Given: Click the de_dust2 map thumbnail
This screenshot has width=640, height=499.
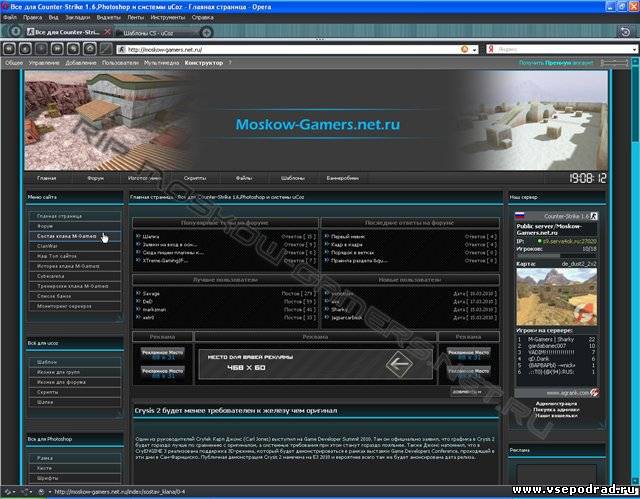Looking at the screenshot, I should click(556, 297).
